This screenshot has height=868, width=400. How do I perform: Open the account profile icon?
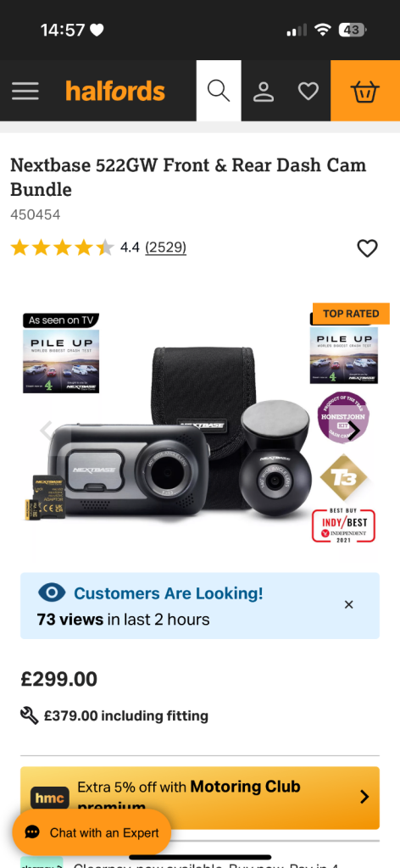click(264, 92)
